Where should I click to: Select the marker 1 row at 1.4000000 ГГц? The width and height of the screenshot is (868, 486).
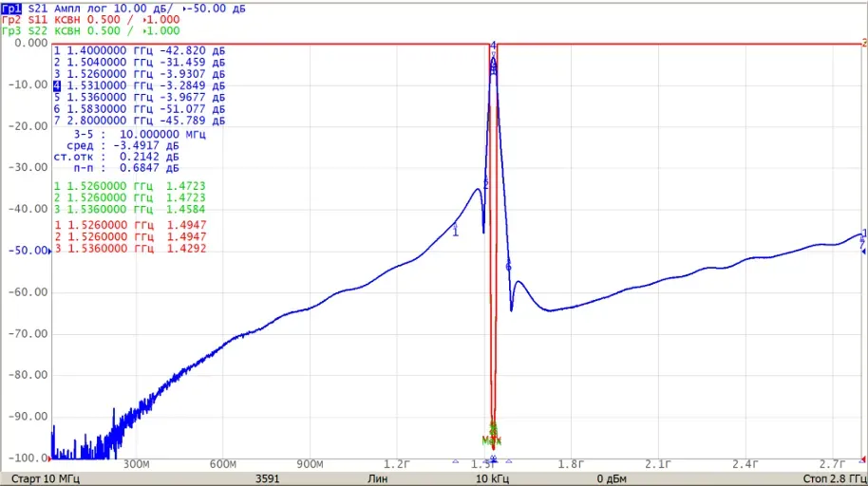pos(140,50)
